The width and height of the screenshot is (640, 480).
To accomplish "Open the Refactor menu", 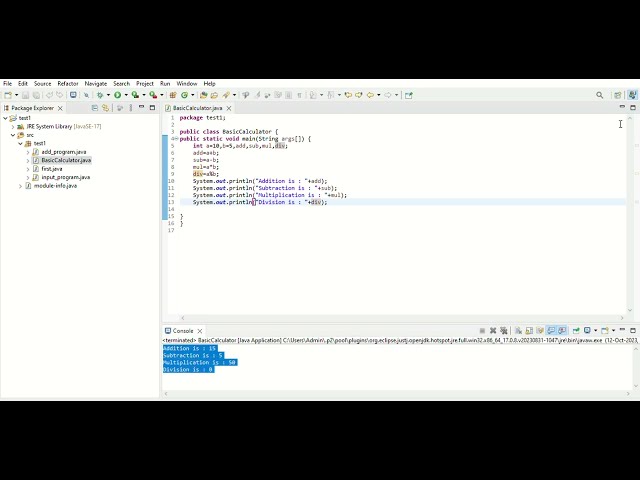I will click(68, 84).
